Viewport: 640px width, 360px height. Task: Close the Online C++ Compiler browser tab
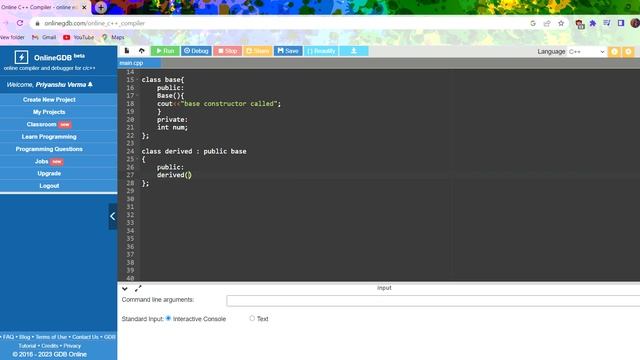[84, 7]
